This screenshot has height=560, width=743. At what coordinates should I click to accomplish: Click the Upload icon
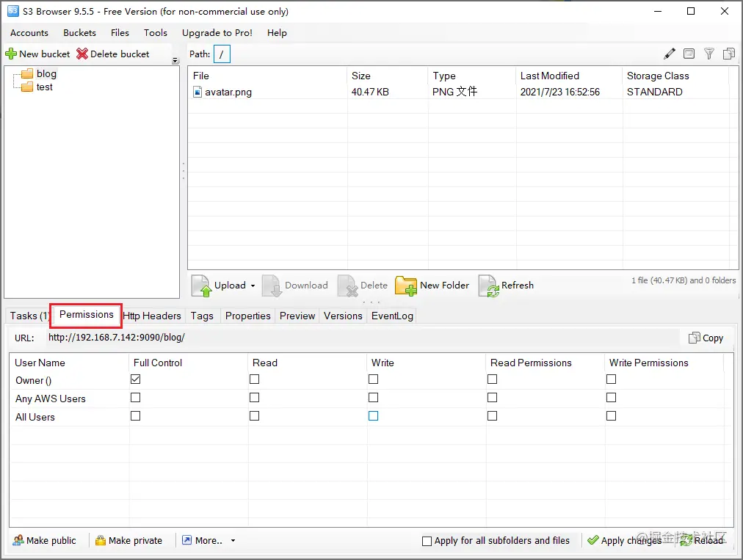tap(201, 286)
